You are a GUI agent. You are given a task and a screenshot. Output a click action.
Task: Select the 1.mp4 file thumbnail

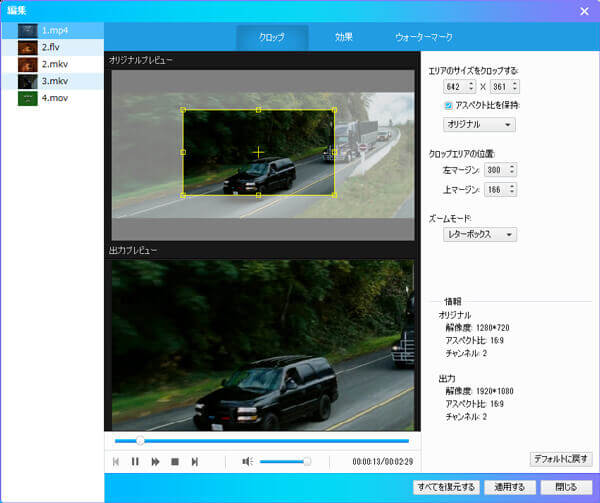27,31
